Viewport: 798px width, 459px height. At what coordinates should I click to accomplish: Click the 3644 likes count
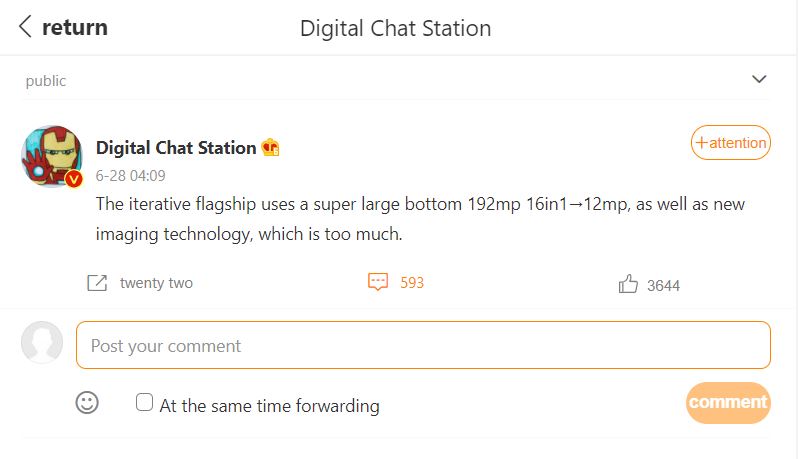point(663,286)
